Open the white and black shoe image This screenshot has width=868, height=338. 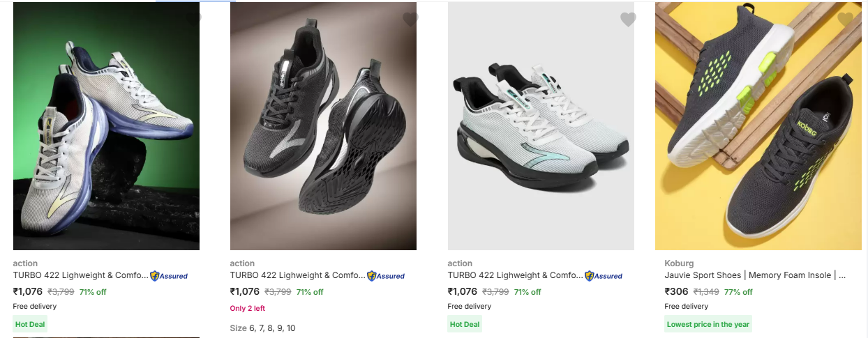click(541, 126)
